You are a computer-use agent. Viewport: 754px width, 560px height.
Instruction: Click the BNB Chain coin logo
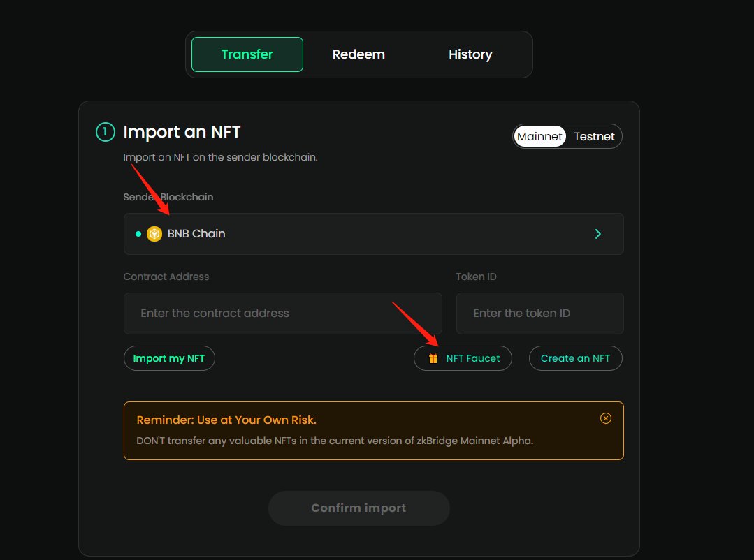click(154, 234)
